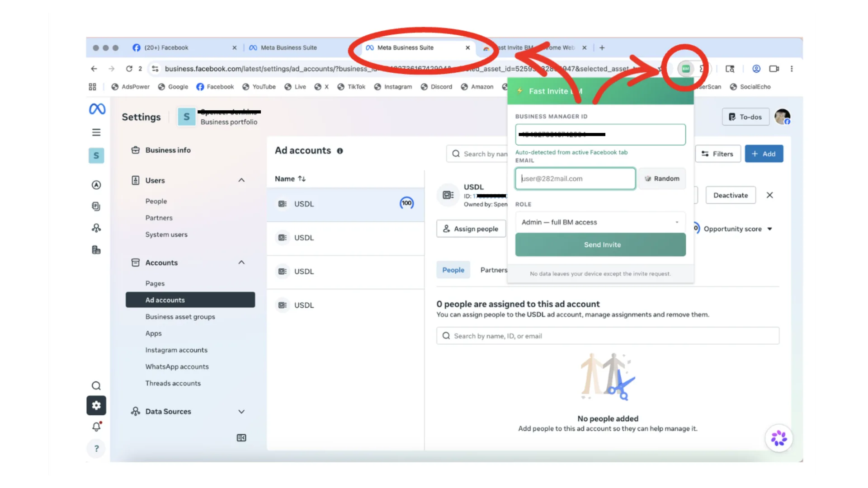The width and height of the screenshot is (868, 488).
Task: Open Partners under Users
Action: 159,218
